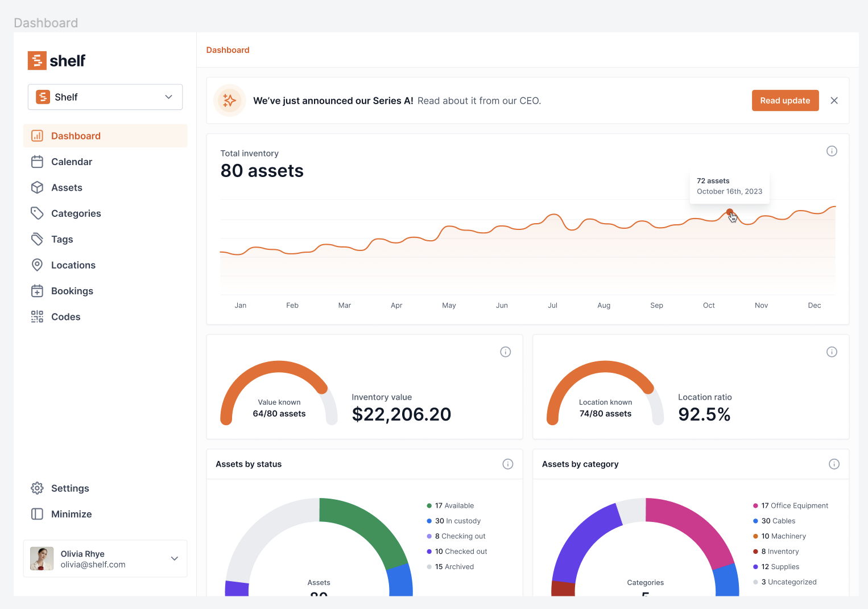Image resolution: width=868 pixels, height=609 pixels.
Task: Dismiss the Series A announcement banner
Action: (834, 101)
